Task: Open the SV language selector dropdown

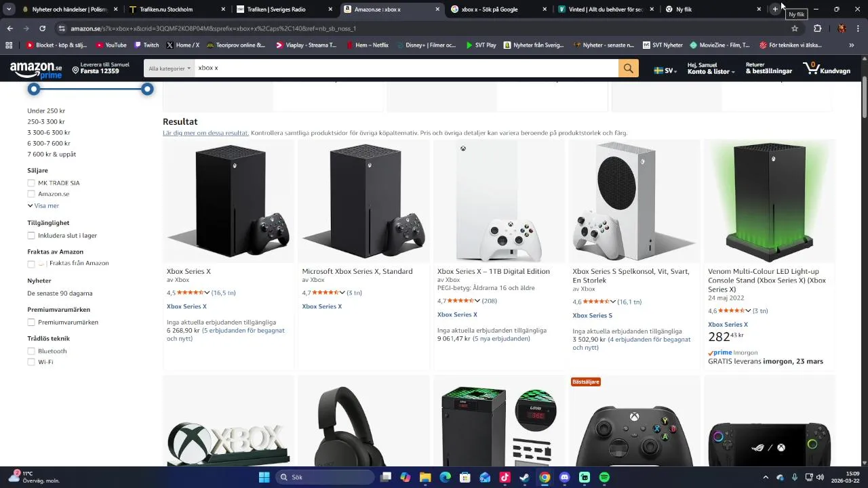Action: (665, 70)
